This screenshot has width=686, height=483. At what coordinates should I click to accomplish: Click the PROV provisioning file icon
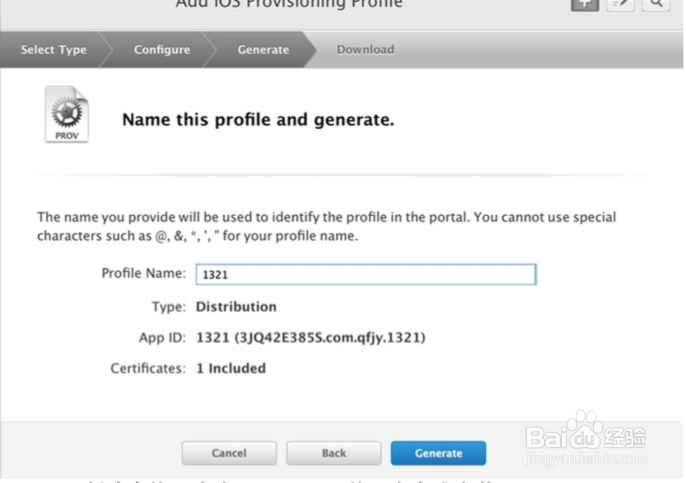pyautogui.click(x=67, y=115)
